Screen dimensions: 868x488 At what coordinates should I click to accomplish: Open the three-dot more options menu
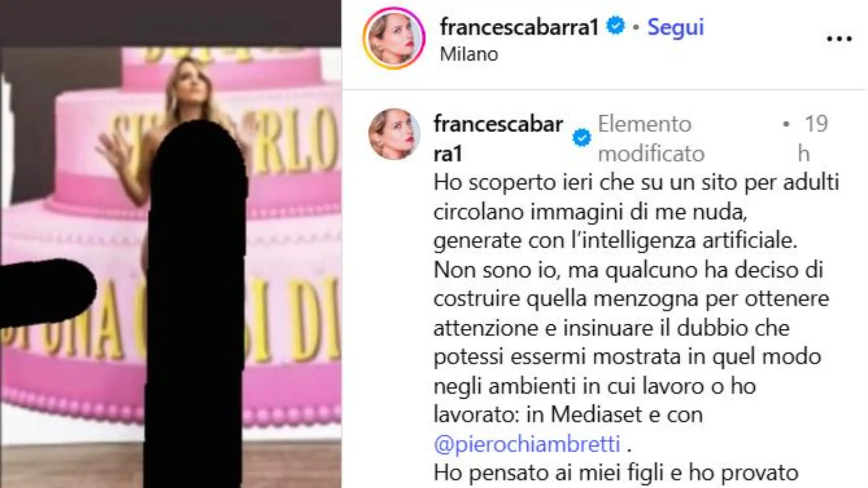click(x=839, y=39)
